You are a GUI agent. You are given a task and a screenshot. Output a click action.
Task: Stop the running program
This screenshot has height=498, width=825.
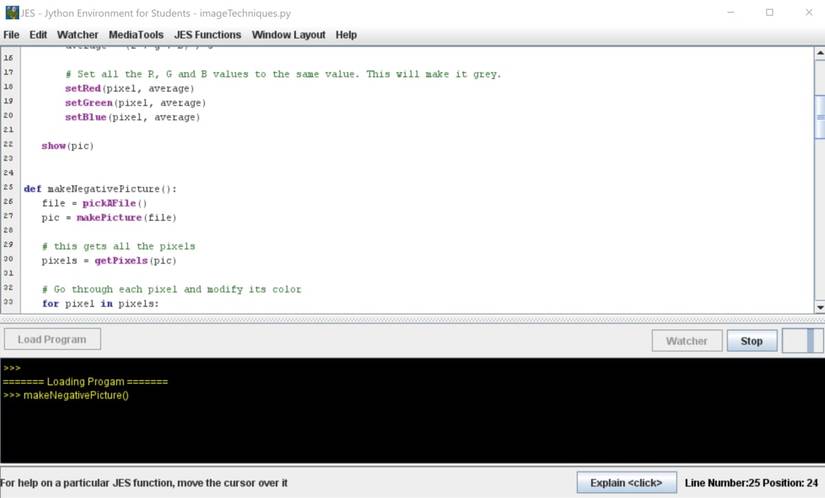click(x=751, y=341)
